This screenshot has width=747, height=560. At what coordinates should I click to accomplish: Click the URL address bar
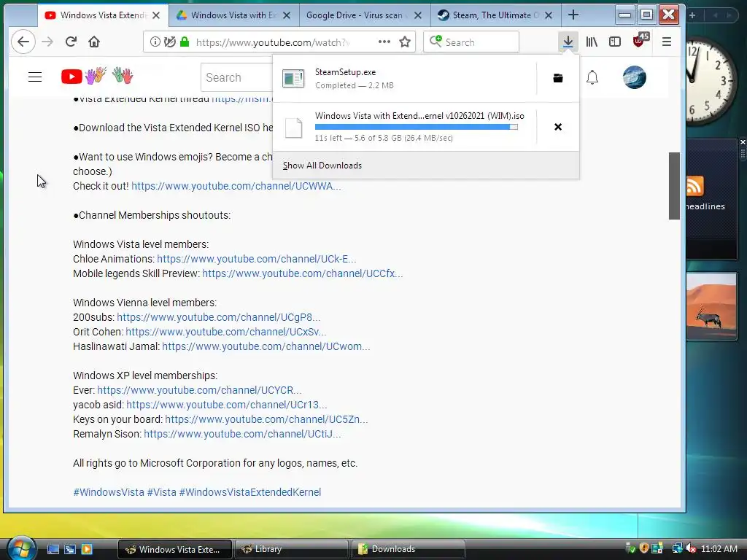click(279, 42)
